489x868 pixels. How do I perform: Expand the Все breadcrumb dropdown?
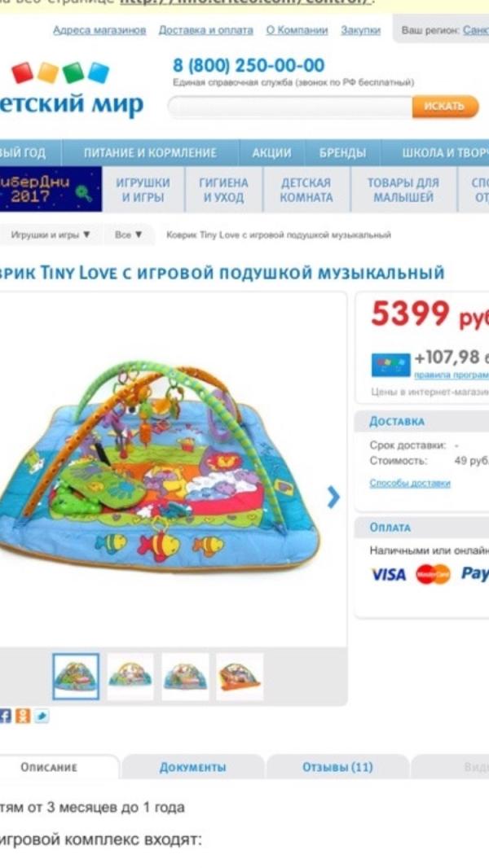coord(129,235)
